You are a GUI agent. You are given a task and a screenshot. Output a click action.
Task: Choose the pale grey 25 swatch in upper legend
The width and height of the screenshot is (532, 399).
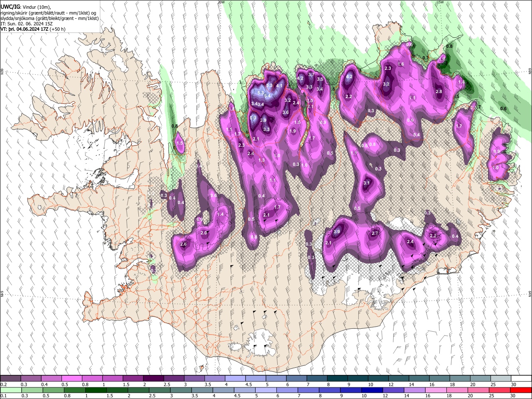coord(500,379)
